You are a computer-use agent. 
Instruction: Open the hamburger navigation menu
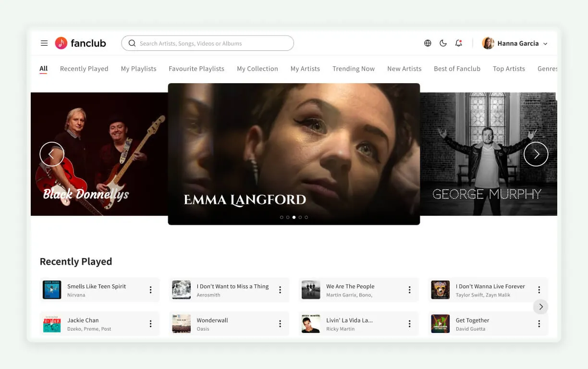click(44, 43)
